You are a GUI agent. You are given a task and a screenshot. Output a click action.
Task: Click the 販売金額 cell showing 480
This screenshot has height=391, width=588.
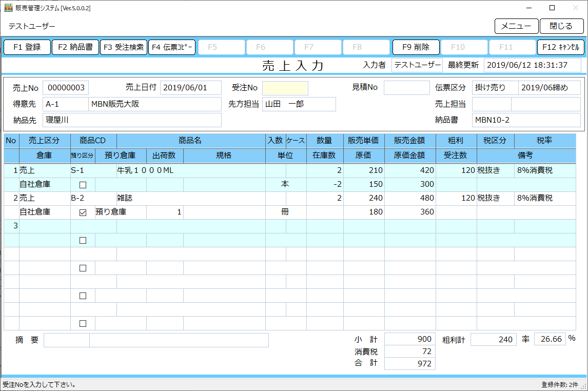[x=410, y=198]
